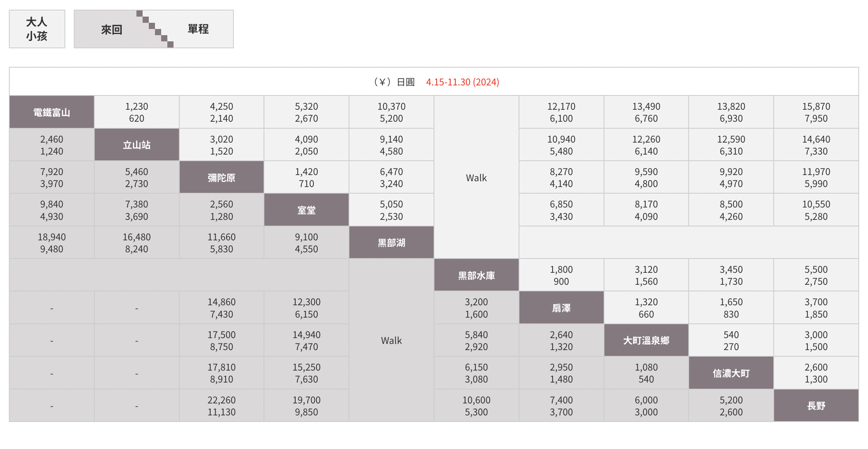Screen dimensions: 868x449
Task: Click the 黑部湖 station cell
Action: click(x=391, y=243)
